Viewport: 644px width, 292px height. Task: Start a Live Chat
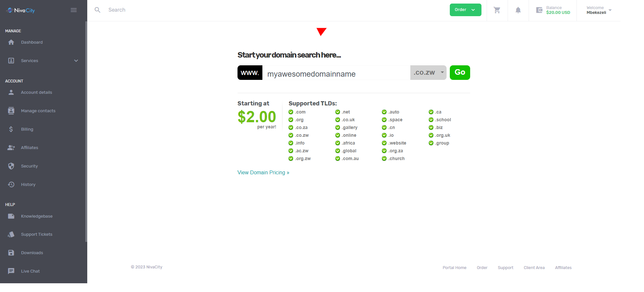pyautogui.click(x=30, y=271)
